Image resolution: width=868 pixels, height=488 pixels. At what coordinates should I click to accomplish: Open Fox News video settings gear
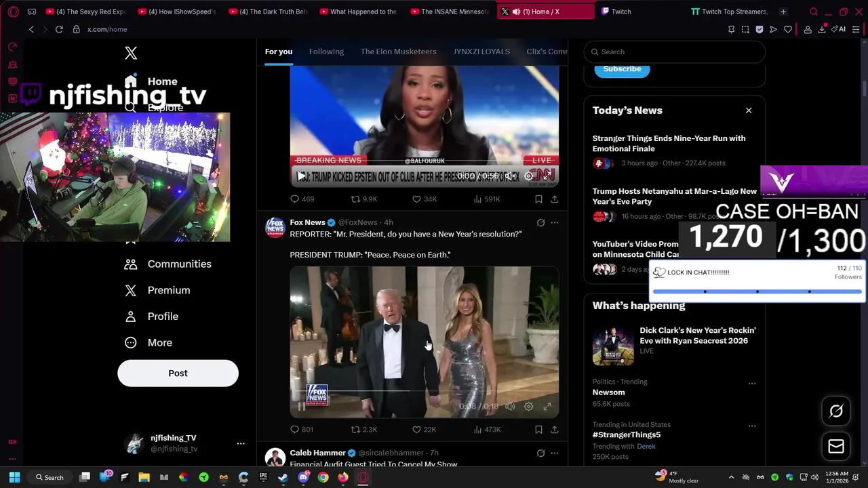pos(528,407)
